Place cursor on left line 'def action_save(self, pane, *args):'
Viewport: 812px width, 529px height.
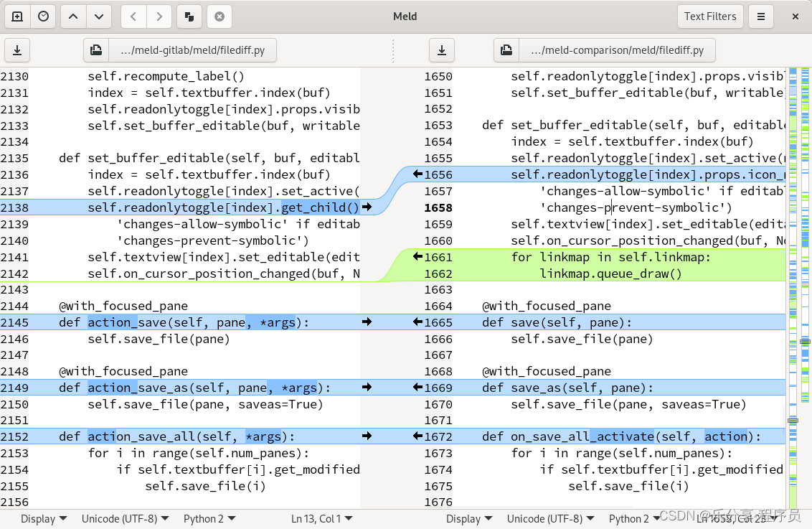point(184,322)
